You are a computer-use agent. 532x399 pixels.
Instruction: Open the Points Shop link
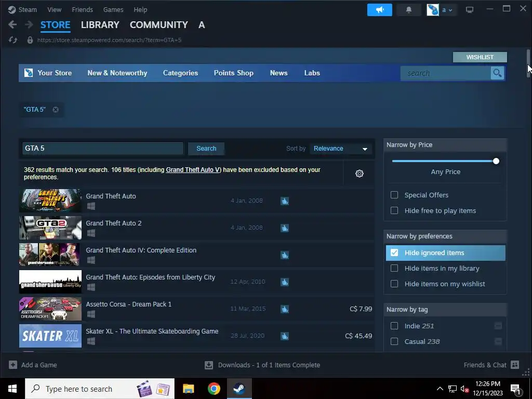click(234, 73)
